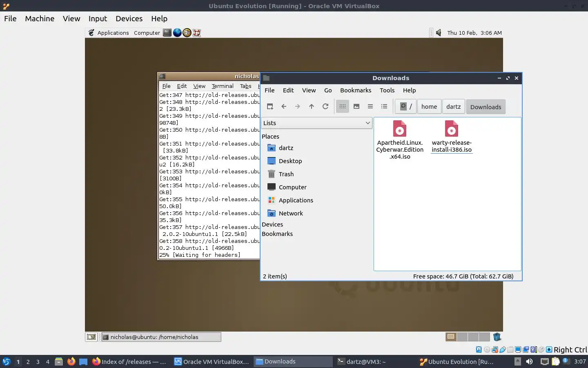Screen dimensions: 588x368
Task: Open the file manager View menu
Action: [x=309, y=90]
